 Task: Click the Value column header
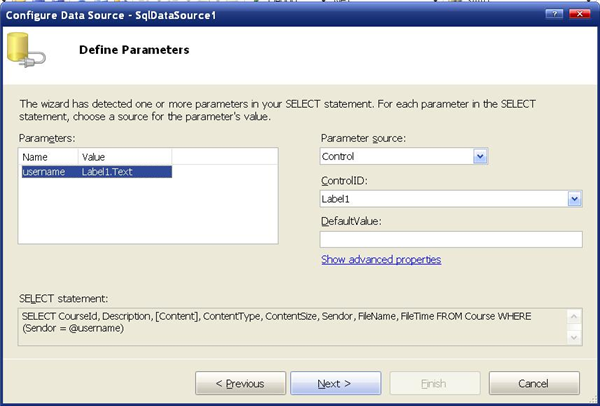click(x=125, y=157)
